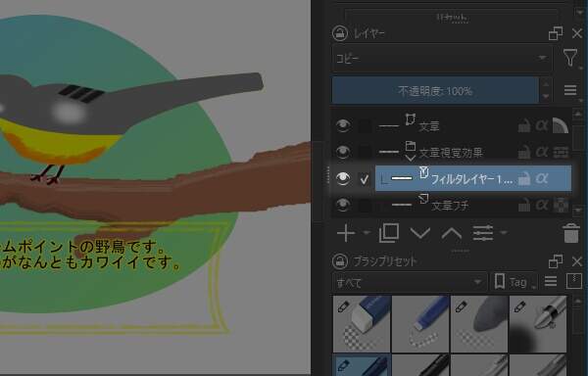Toggle alpha inherit on the 文章 layer

click(542, 126)
